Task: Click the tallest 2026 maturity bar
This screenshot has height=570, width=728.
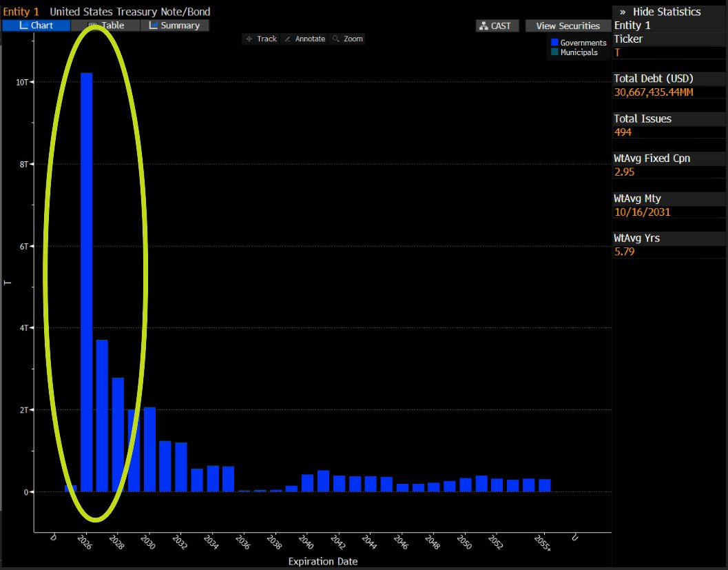Action: [x=86, y=281]
